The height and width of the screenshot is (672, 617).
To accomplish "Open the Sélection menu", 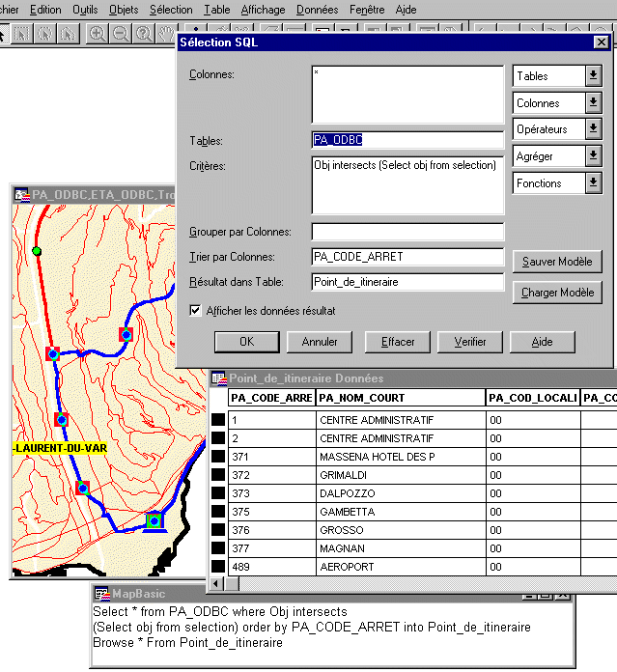I will 171,10.
